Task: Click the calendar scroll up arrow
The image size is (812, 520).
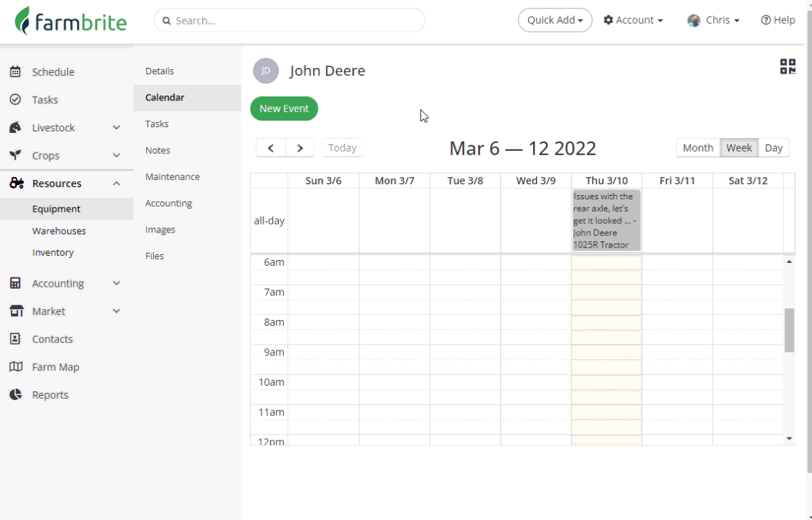Action: (x=789, y=261)
